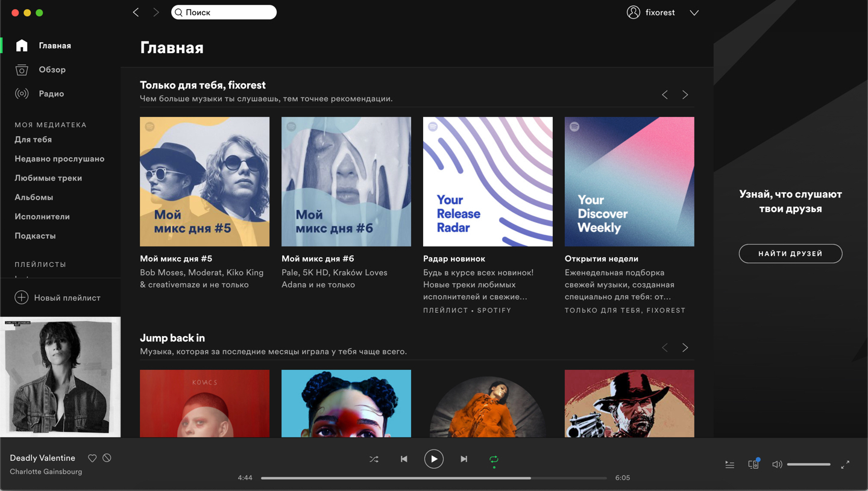Open the red KOVACS album cover

click(204, 404)
